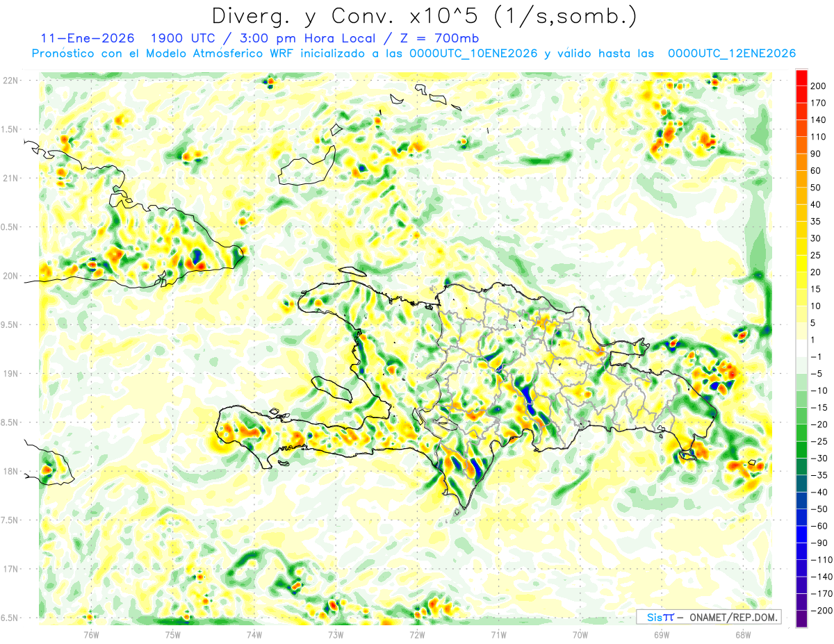Click the '72W' longitude label
Screen dimensions: 834x644
tap(417, 634)
